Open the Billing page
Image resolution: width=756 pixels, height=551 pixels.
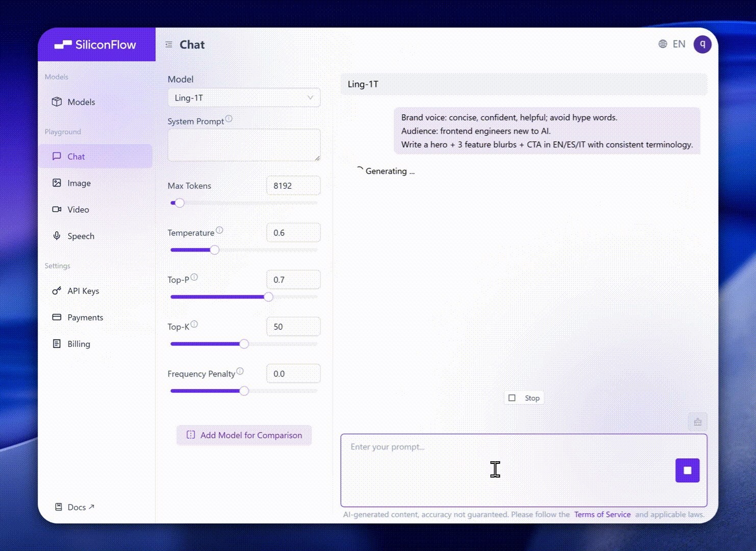click(95, 344)
